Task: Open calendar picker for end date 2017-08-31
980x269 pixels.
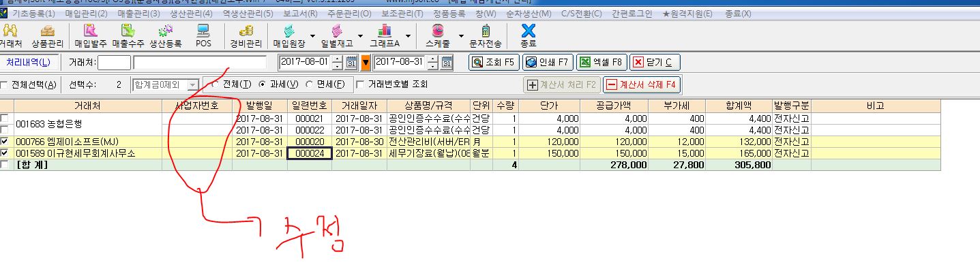Action: [x=447, y=63]
